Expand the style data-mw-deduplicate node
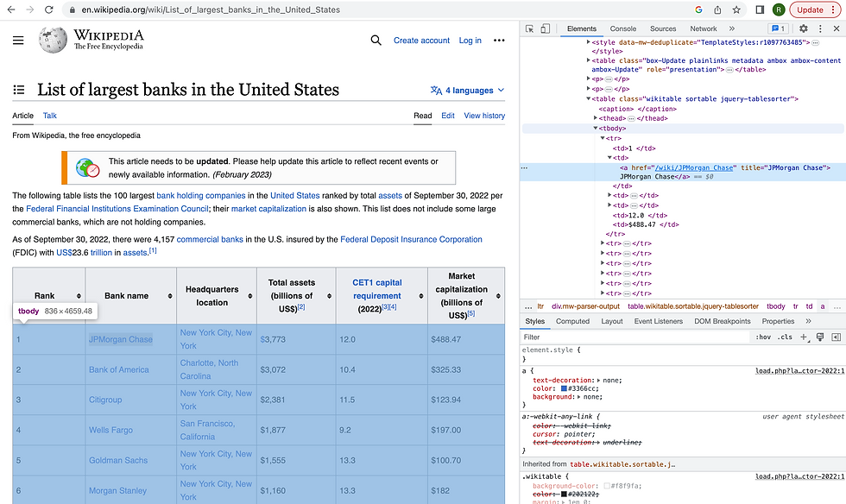 click(588, 41)
